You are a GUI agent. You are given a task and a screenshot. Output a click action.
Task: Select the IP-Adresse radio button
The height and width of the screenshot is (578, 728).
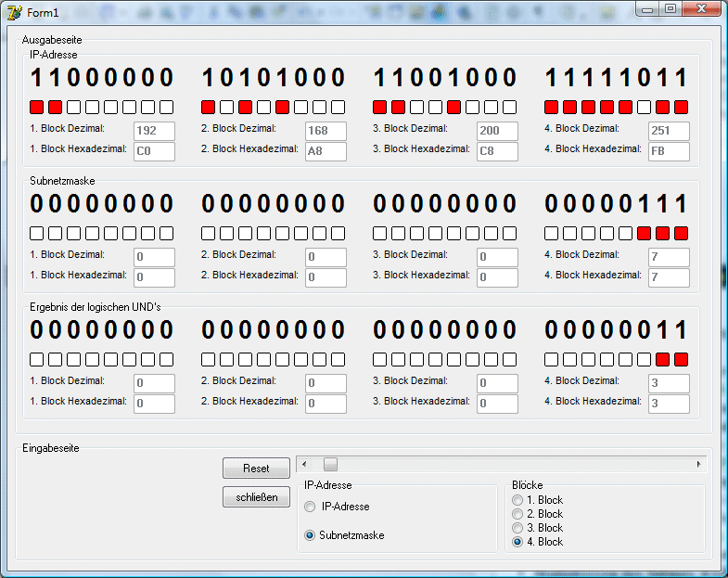coord(310,507)
